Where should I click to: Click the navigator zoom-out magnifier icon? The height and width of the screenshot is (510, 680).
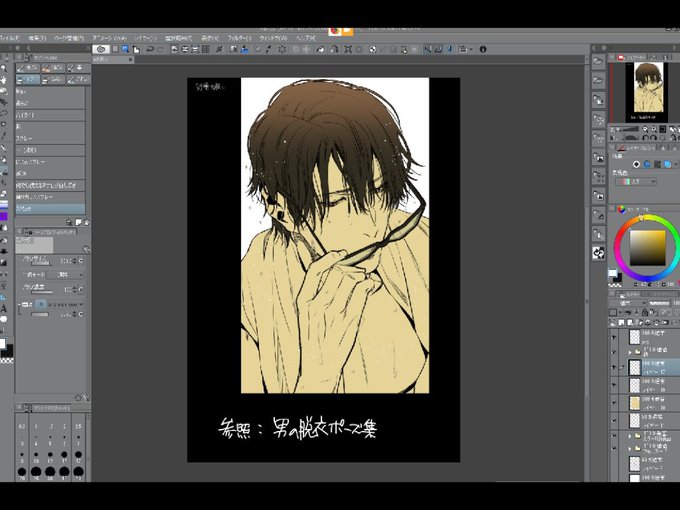click(x=645, y=129)
